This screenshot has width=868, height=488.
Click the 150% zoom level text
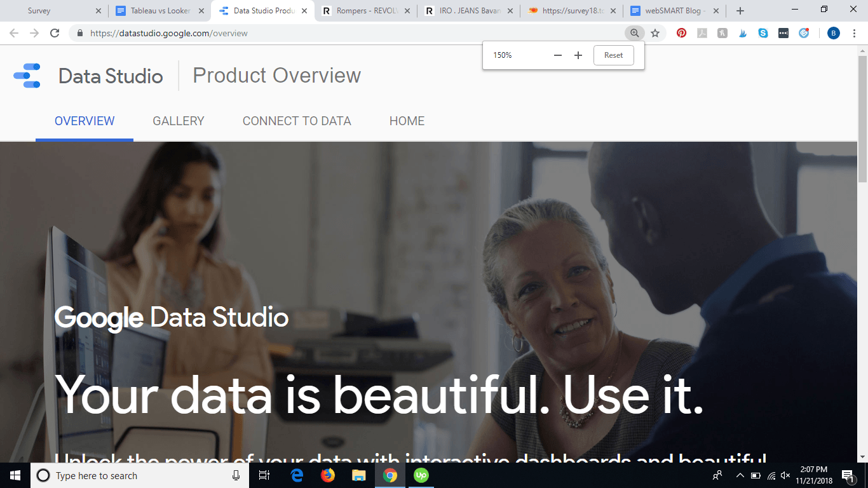[x=502, y=55]
